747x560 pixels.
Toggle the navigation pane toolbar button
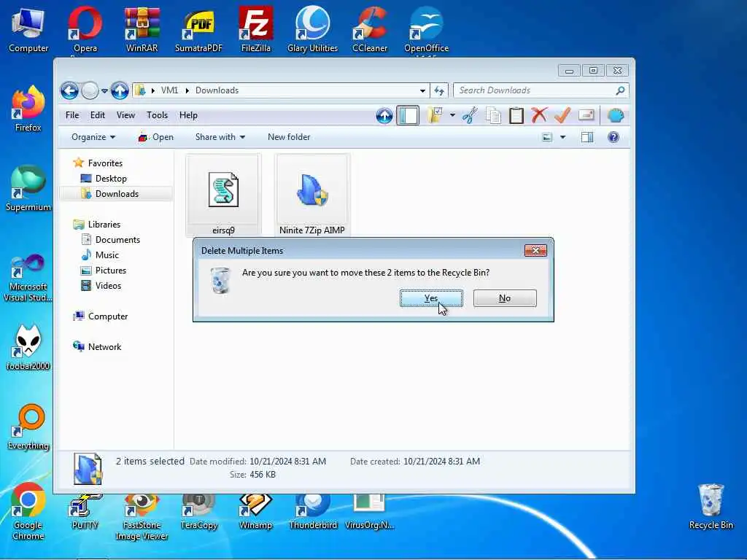(x=408, y=115)
